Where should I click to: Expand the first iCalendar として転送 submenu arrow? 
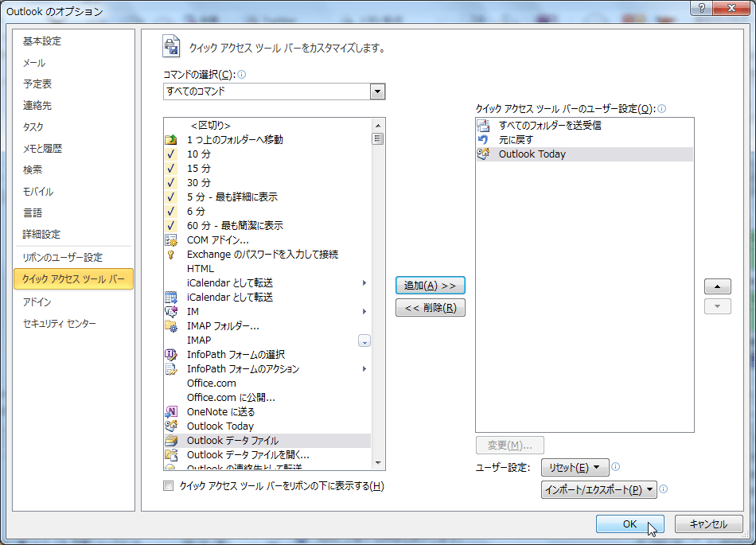click(364, 283)
